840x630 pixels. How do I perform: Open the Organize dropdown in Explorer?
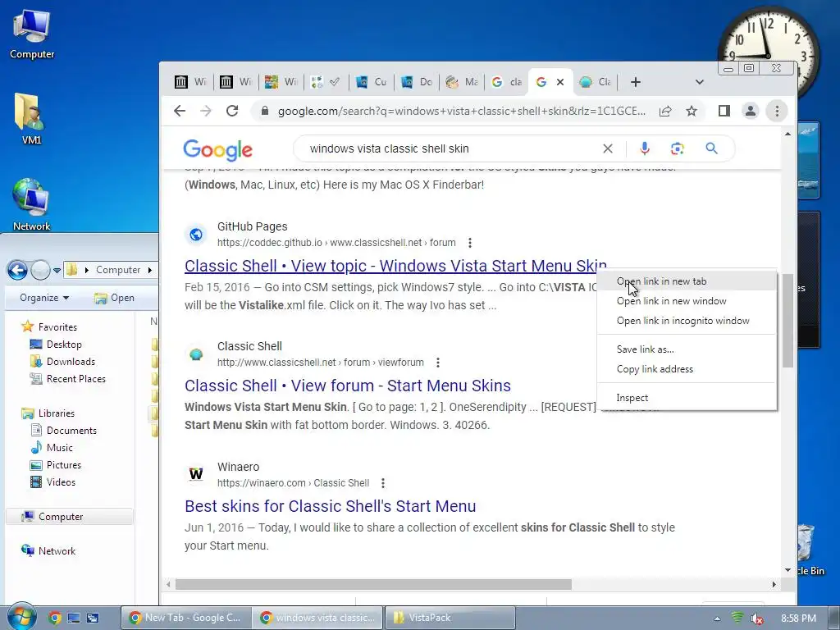tap(44, 297)
